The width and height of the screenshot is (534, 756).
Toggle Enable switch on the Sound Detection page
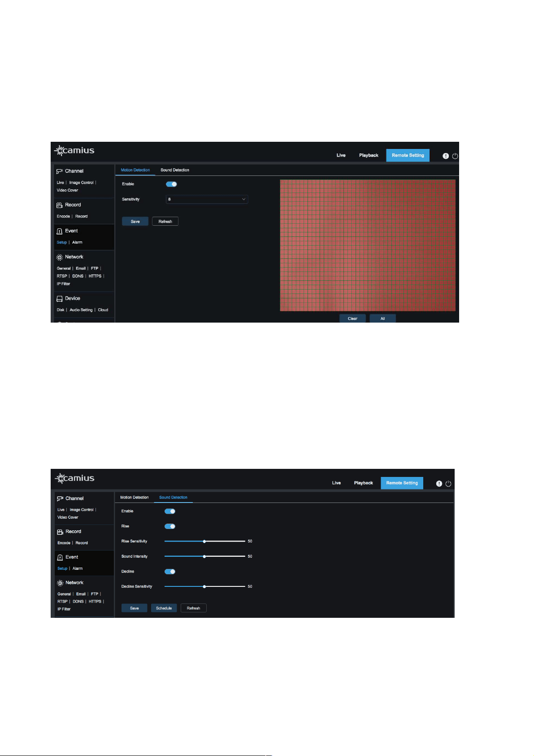pyautogui.click(x=170, y=511)
